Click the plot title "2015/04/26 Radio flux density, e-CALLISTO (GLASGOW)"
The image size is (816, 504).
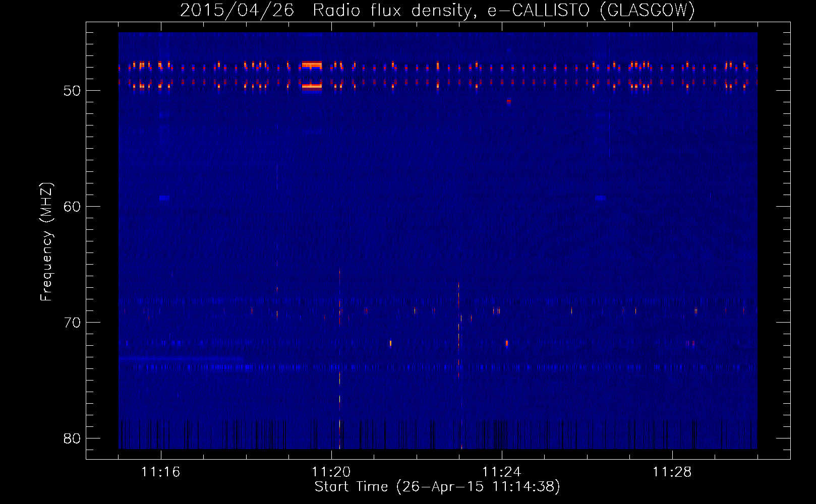pos(437,10)
